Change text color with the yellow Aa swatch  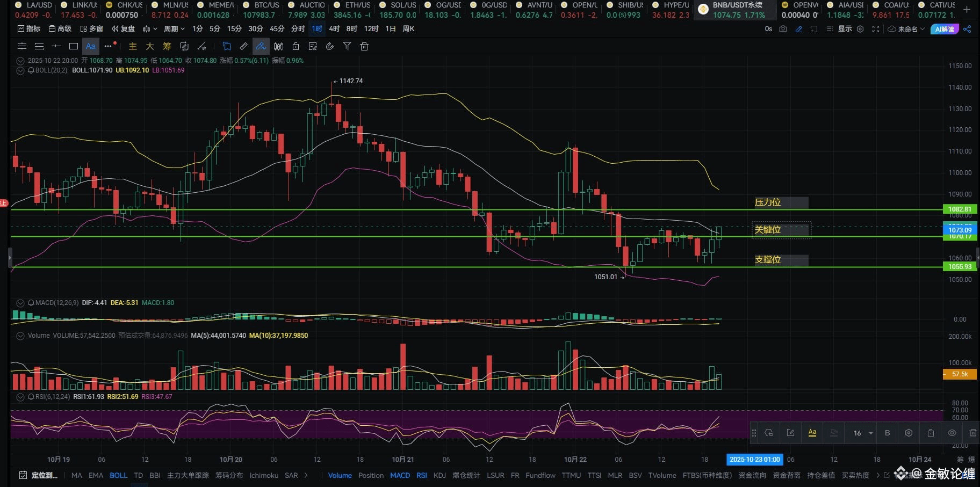point(812,433)
